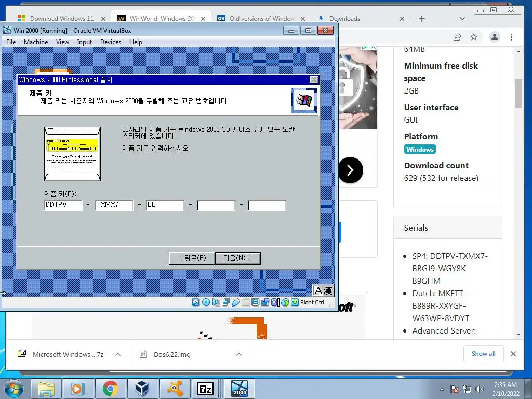Open a new Chrome tab with plus button

422,19
